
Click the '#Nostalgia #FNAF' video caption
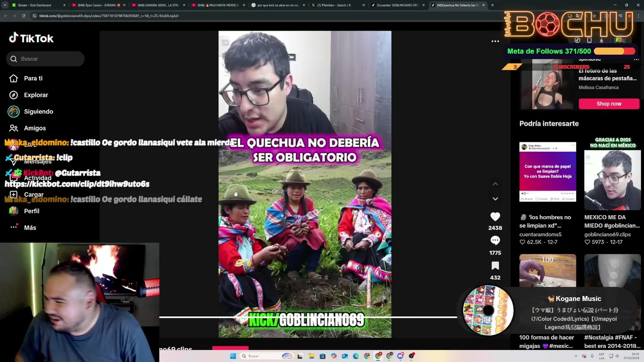[x=611, y=341]
